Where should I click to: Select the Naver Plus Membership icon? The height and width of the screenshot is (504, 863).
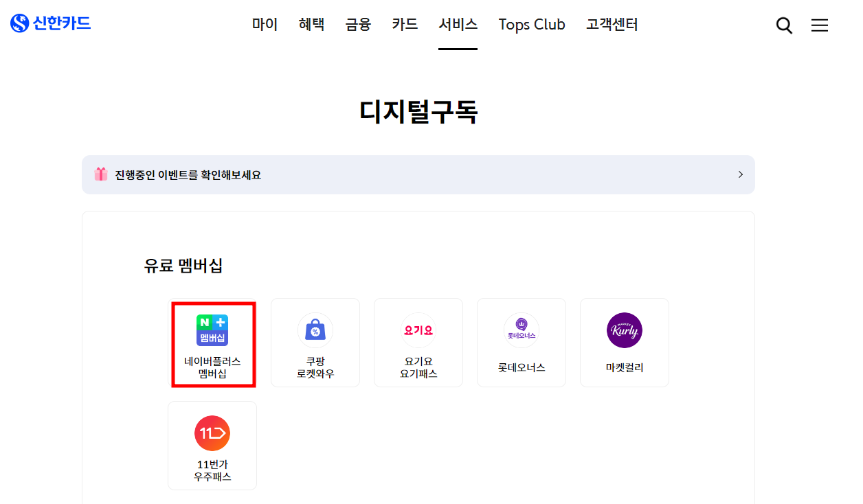click(212, 330)
